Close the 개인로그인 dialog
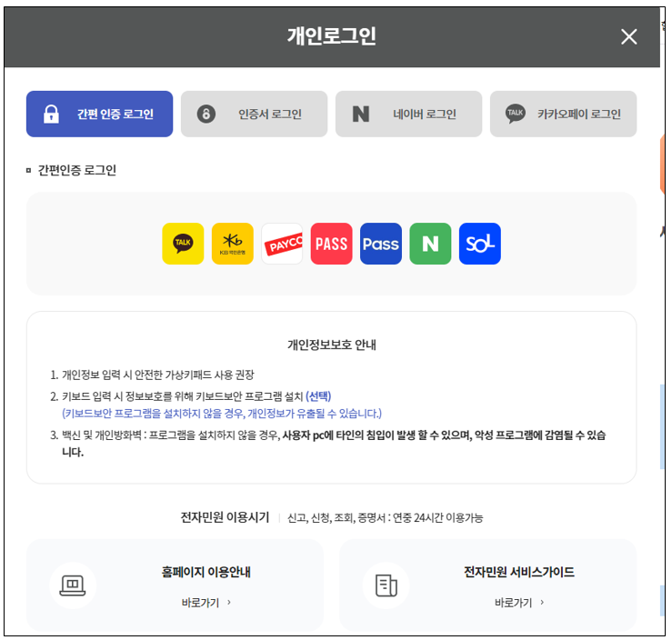Image resolution: width=672 pixels, height=640 pixels. pyautogui.click(x=628, y=37)
